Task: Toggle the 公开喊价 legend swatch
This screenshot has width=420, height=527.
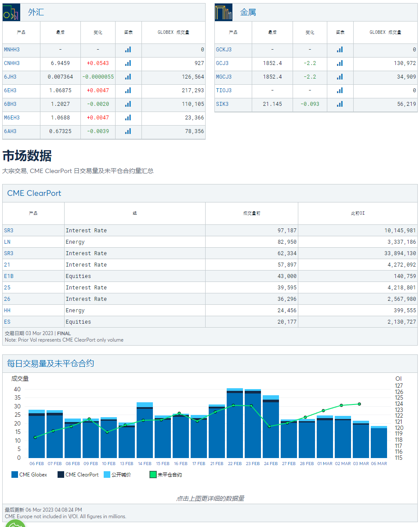Action: pyautogui.click(x=107, y=475)
